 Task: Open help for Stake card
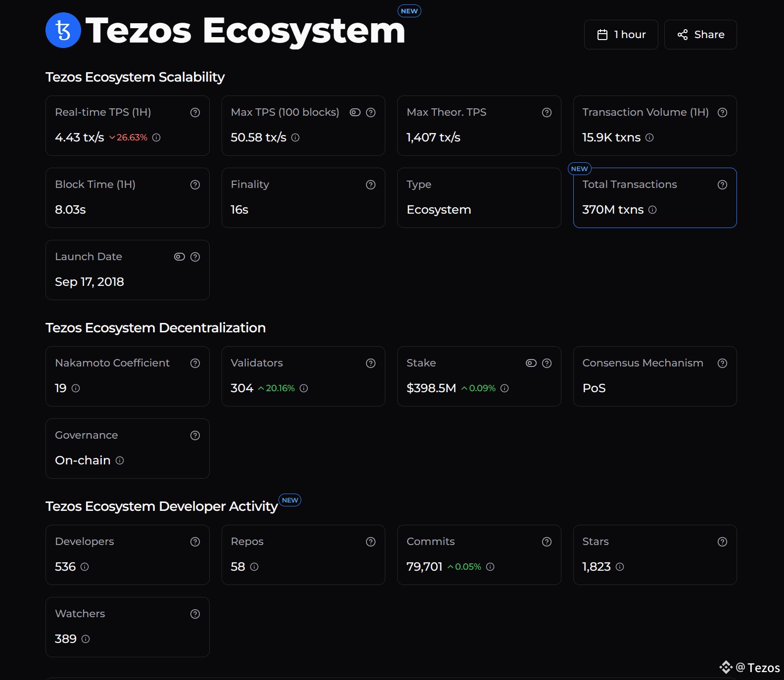[x=547, y=363]
